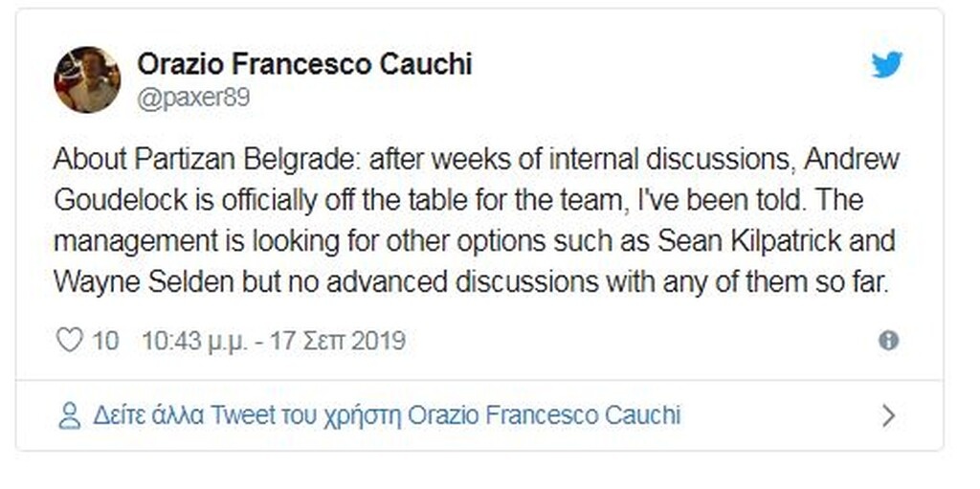Click the like count of 10
The height and width of the screenshot is (489, 980).
pos(105,340)
